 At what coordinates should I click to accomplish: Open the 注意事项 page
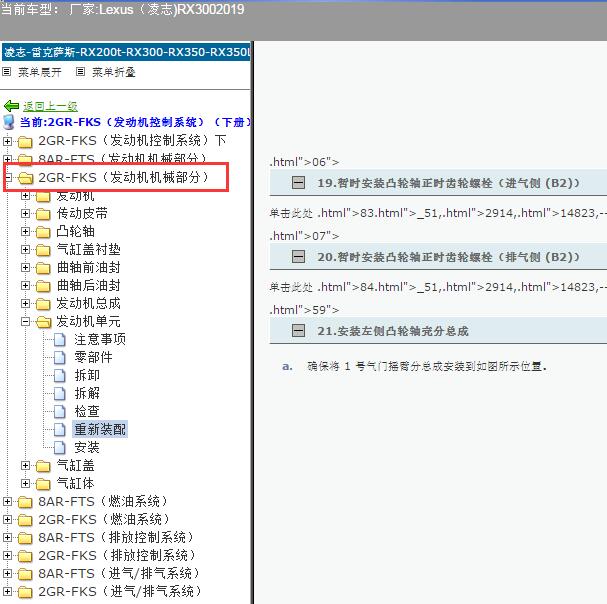100,340
